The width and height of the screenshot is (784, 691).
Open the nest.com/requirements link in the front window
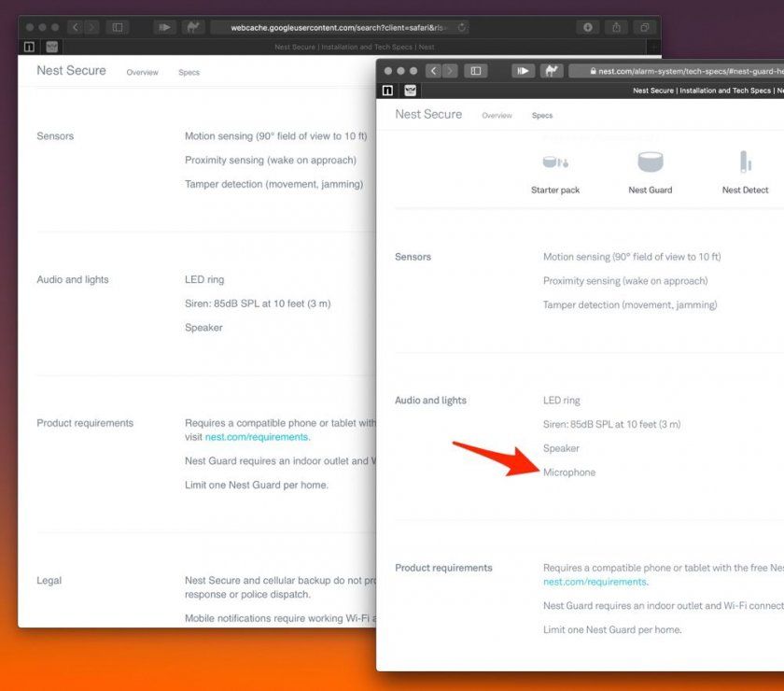(595, 582)
